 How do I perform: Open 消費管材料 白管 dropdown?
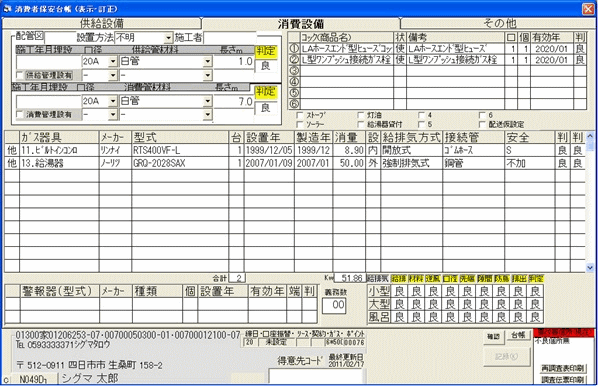tap(207, 101)
